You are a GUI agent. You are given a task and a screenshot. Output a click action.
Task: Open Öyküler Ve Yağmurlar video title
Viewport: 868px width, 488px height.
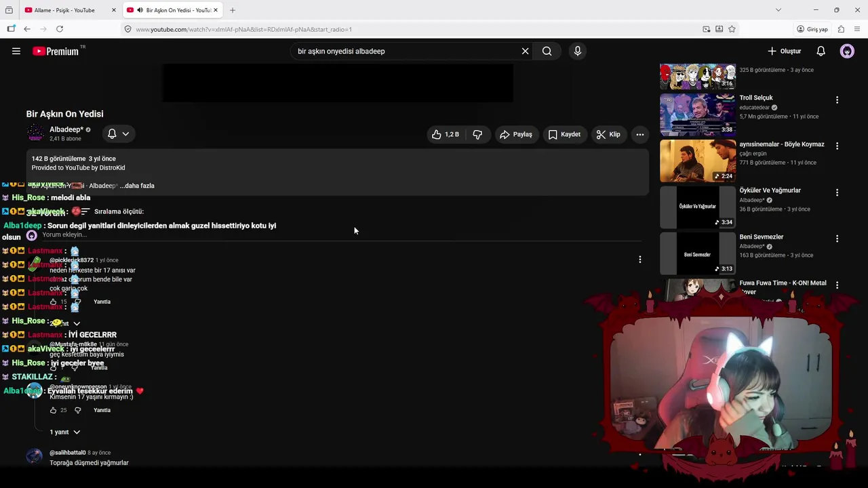tap(770, 190)
